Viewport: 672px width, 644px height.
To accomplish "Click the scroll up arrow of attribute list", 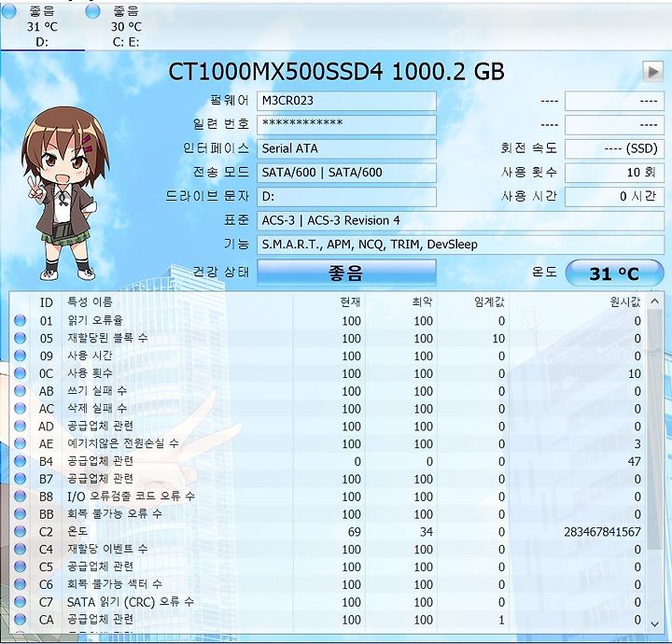I will [655, 301].
